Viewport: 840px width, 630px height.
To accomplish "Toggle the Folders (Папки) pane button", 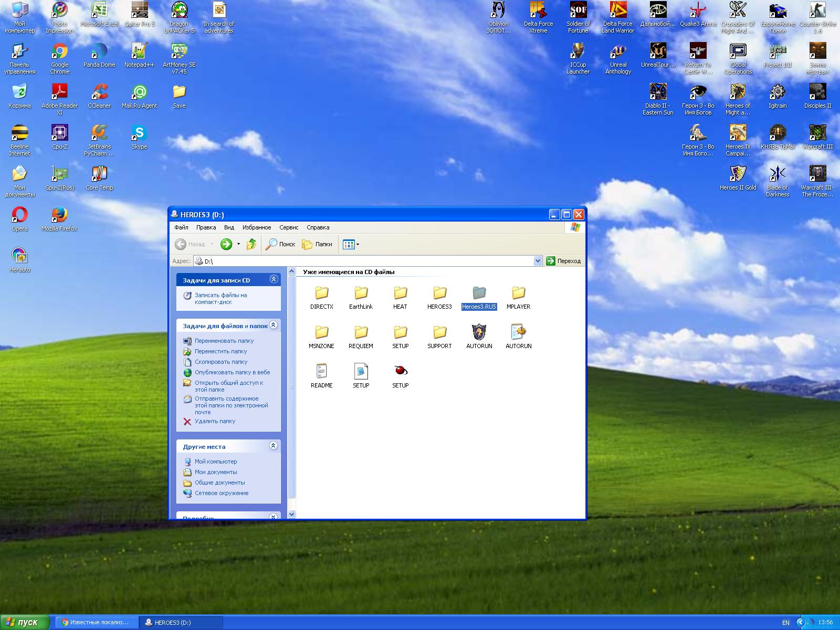I will 317,244.
